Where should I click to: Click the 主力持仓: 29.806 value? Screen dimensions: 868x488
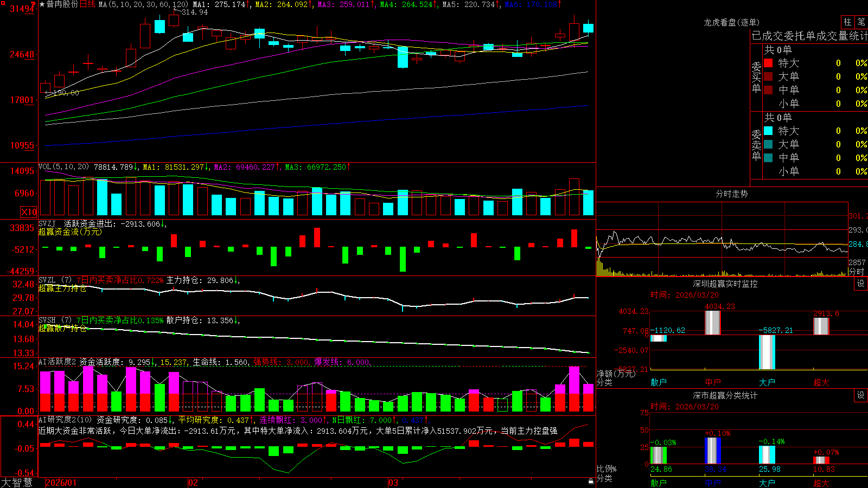coord(200,280)
